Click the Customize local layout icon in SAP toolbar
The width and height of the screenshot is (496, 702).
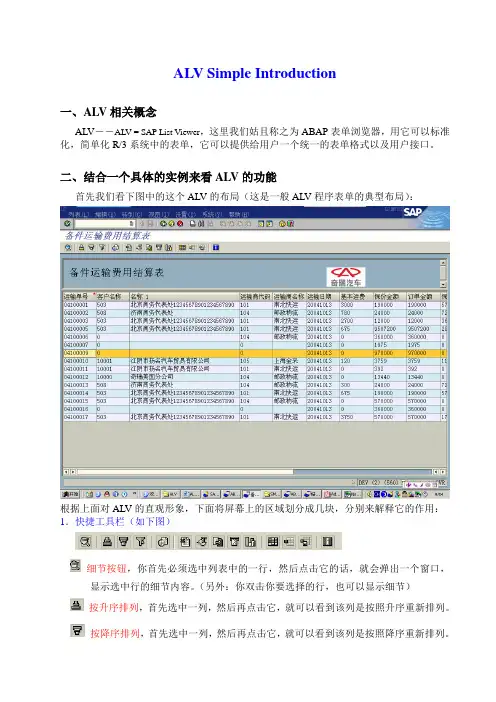coord(290,223)
